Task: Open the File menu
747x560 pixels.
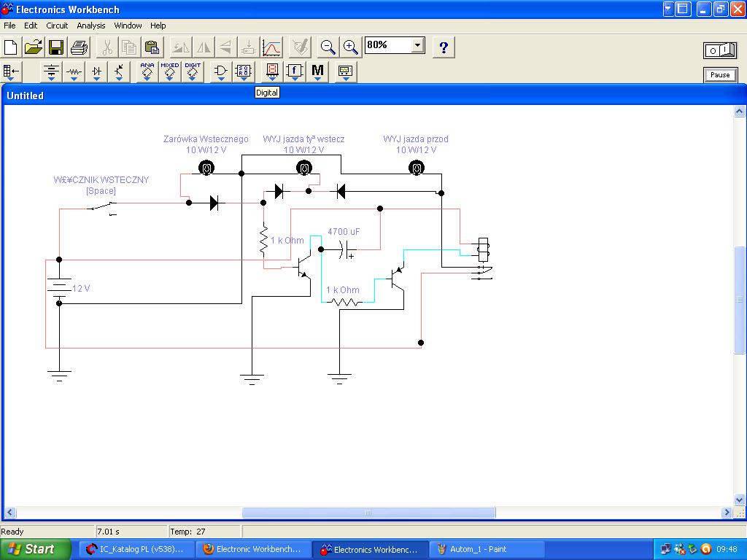Action: coord(9,26)
